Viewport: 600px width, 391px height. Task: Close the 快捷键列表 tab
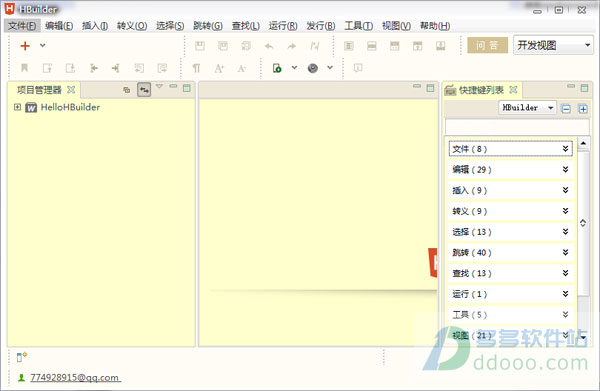pyautogui.click(x=513, y=90)
